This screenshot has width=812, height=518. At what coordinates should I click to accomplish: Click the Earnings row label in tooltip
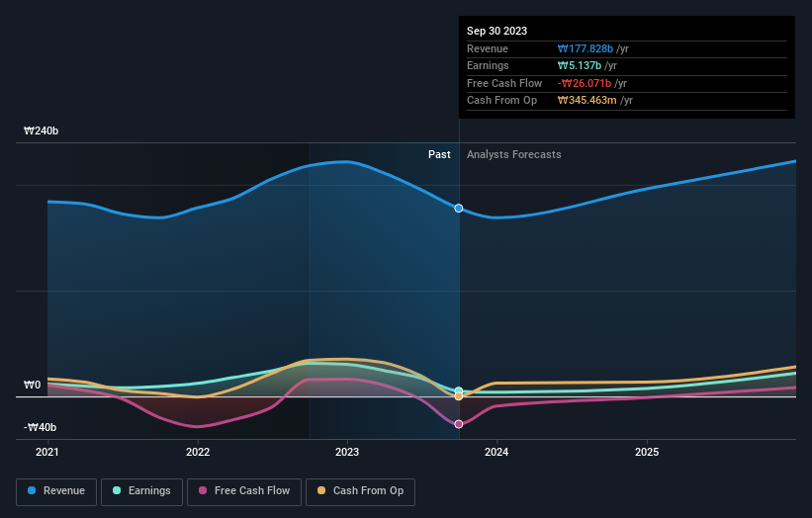click(x=488, y=65)
